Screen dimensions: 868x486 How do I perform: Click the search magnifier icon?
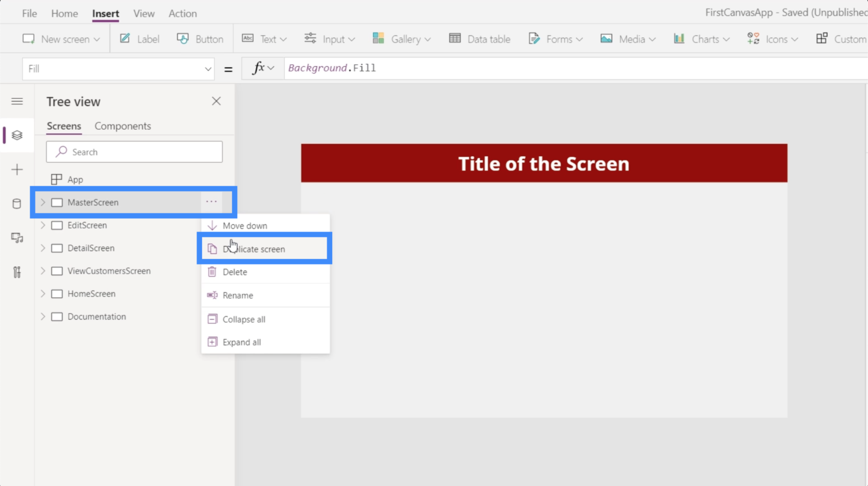point(61,151)
